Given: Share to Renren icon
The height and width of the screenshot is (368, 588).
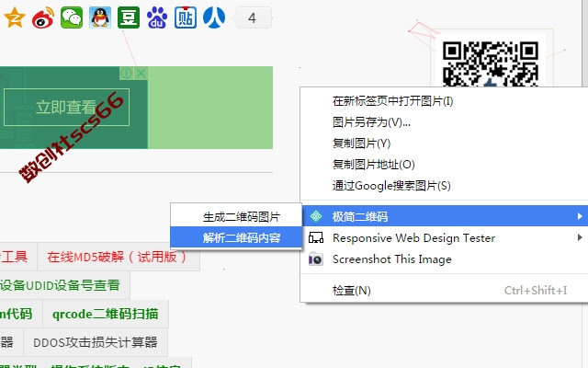Looking at the screenshot, I should coord(214,17).
